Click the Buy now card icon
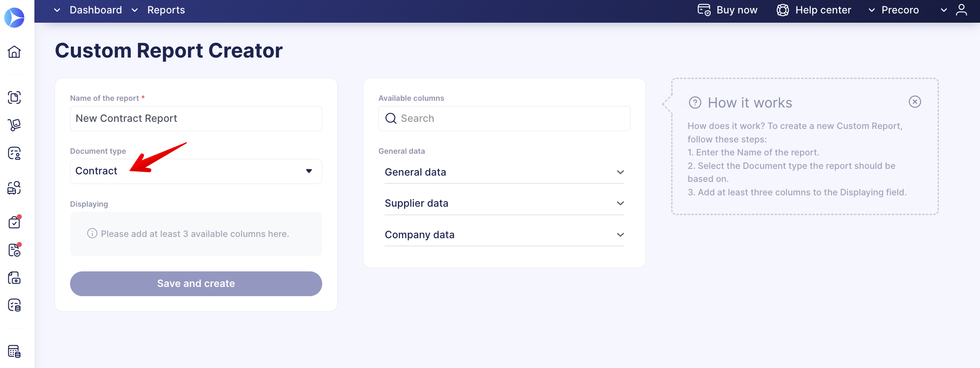 (704, 10)
